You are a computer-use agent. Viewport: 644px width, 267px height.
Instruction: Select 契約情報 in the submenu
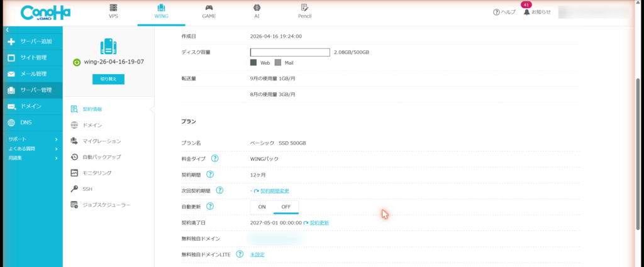coord(92,109)
